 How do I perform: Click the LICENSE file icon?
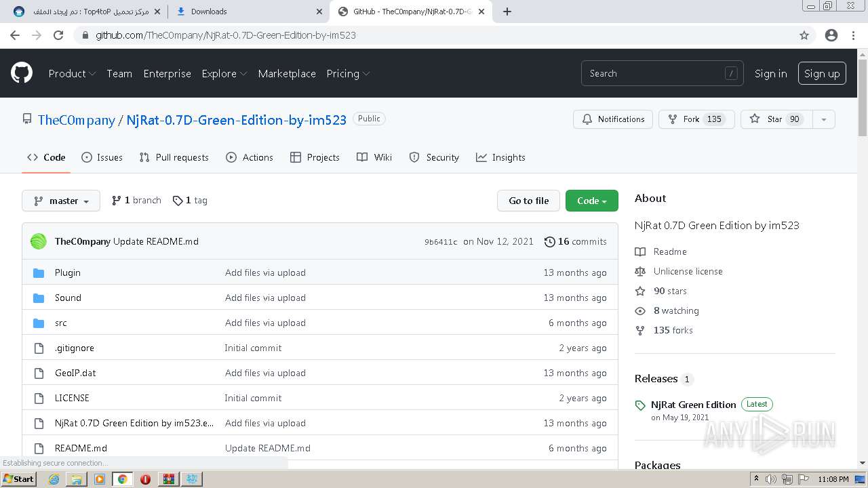[x=39, y=398]
